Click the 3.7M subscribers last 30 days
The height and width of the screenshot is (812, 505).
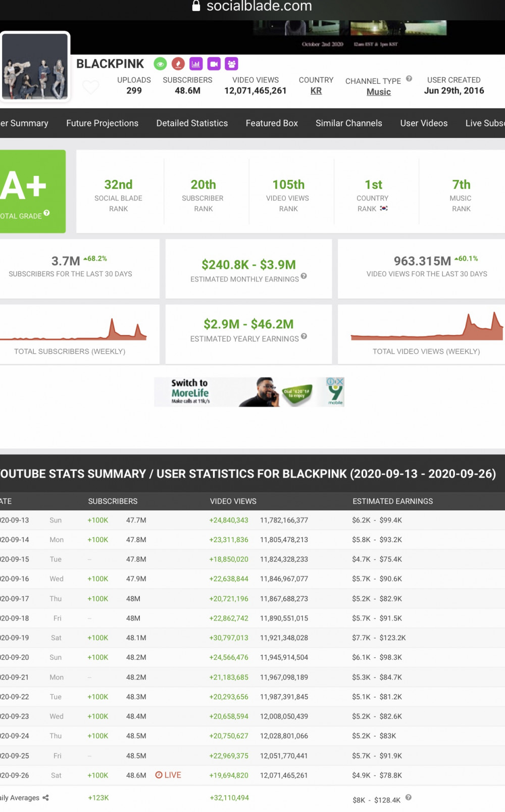click(x=66, y=261)
